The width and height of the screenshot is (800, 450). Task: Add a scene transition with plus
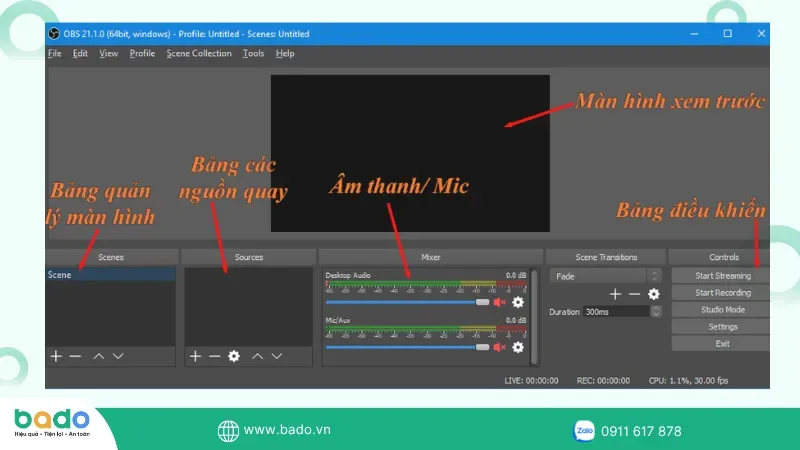615,294
